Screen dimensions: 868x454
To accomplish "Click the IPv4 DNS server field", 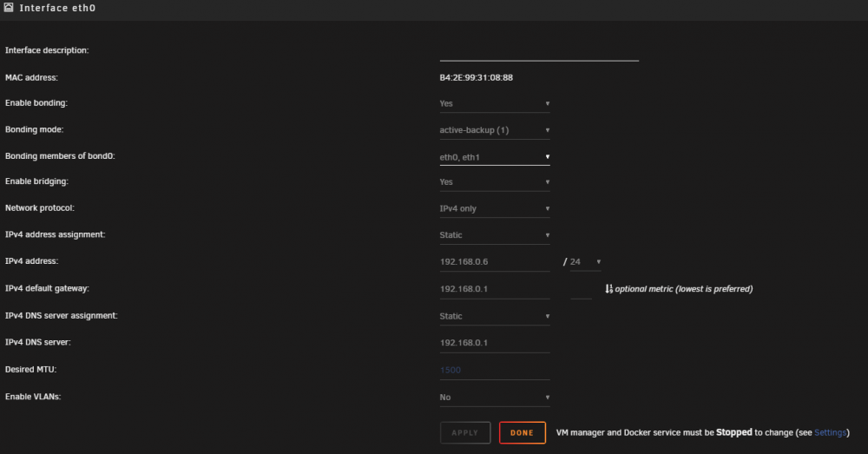I will point(495,343).
